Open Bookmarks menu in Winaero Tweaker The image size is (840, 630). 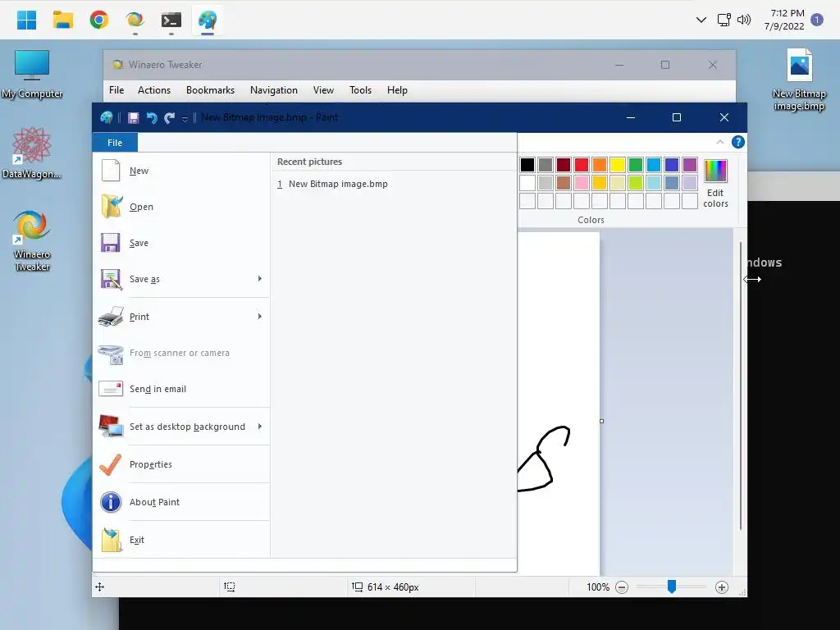(211, 90)
